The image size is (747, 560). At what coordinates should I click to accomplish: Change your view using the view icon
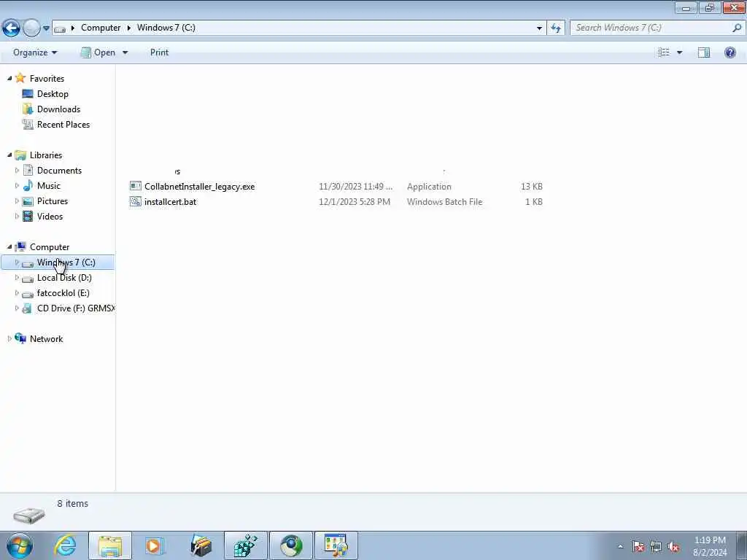[x=663, y=52]
